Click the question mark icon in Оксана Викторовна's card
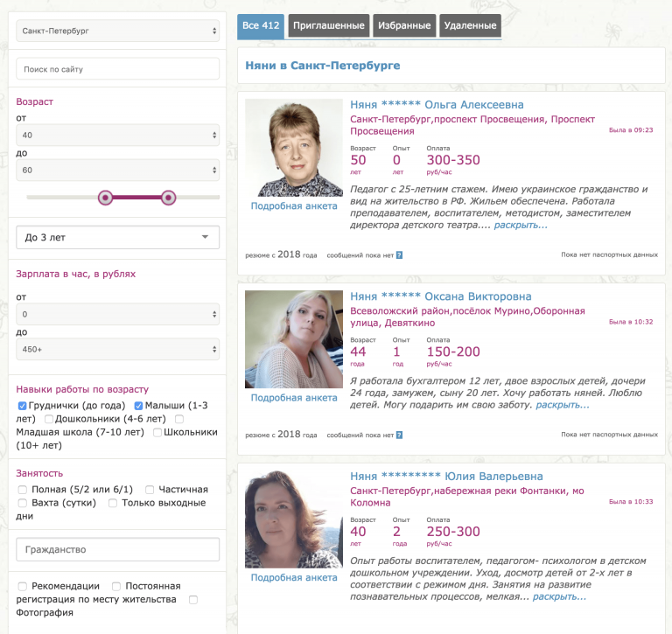 (399, 435)
